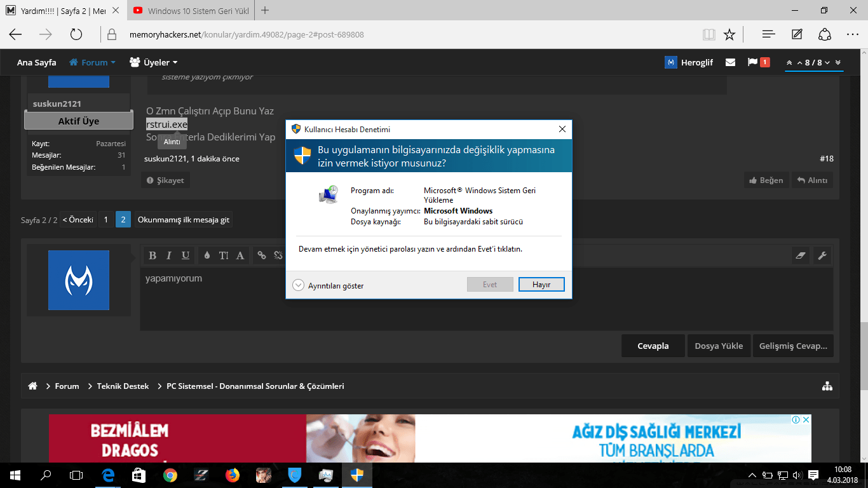Open the taskbar clock showing 10:08

pos(843,475)
